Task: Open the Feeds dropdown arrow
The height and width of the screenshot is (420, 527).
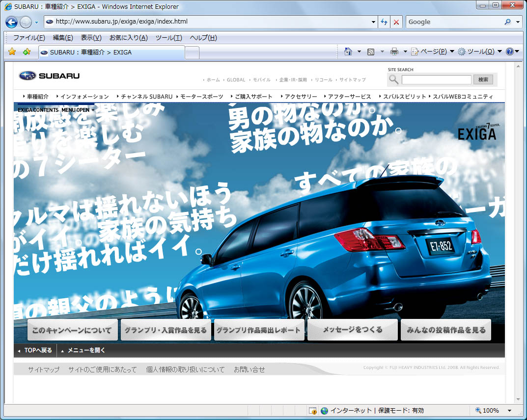Action: point(382,52)
